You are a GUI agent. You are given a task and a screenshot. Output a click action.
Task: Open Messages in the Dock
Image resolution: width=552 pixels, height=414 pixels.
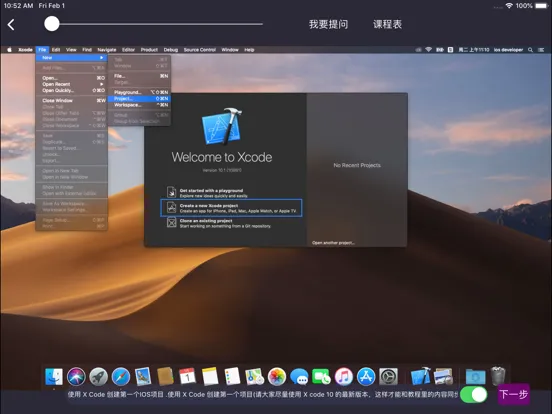299,377
